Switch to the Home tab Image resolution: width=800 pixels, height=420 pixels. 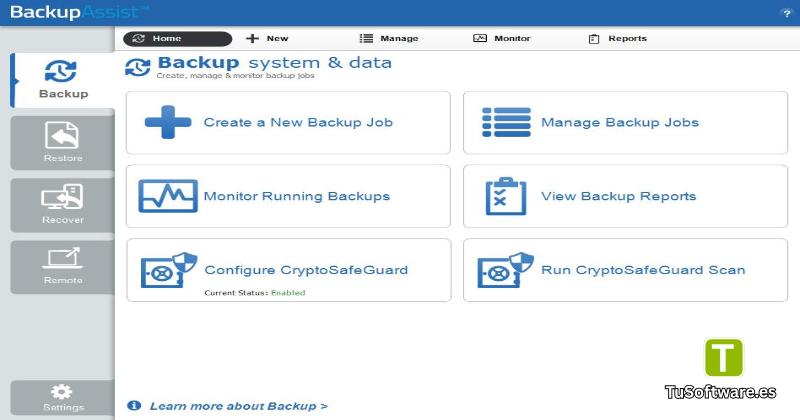(177, 38)
